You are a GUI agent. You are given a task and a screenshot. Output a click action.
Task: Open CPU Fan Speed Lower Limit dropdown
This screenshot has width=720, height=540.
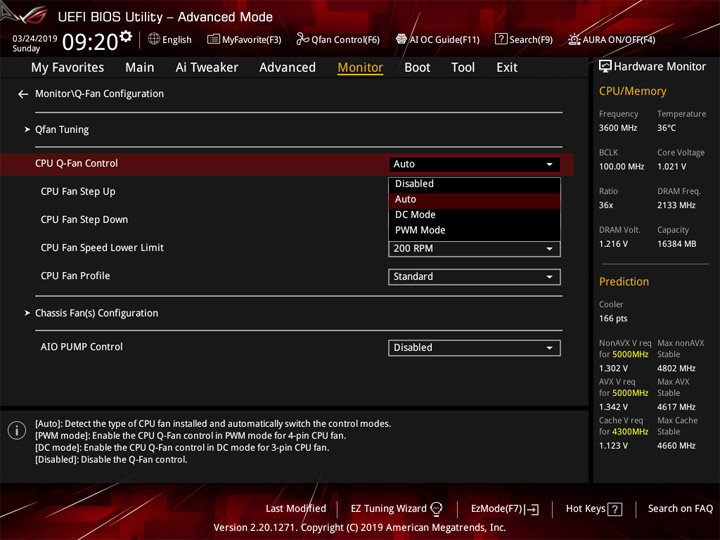pos(474,249)
